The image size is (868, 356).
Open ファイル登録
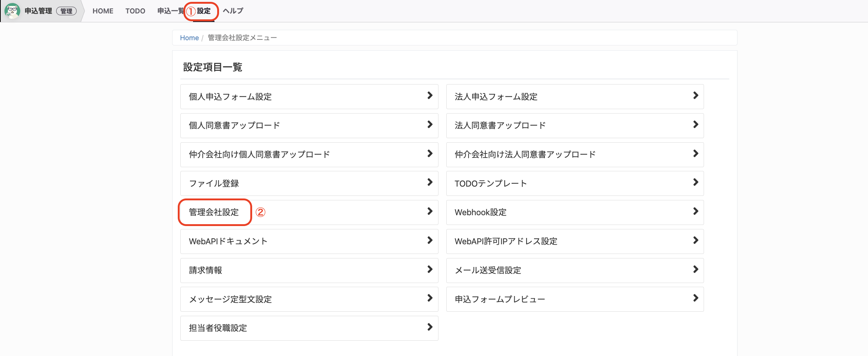coord(309,183)
